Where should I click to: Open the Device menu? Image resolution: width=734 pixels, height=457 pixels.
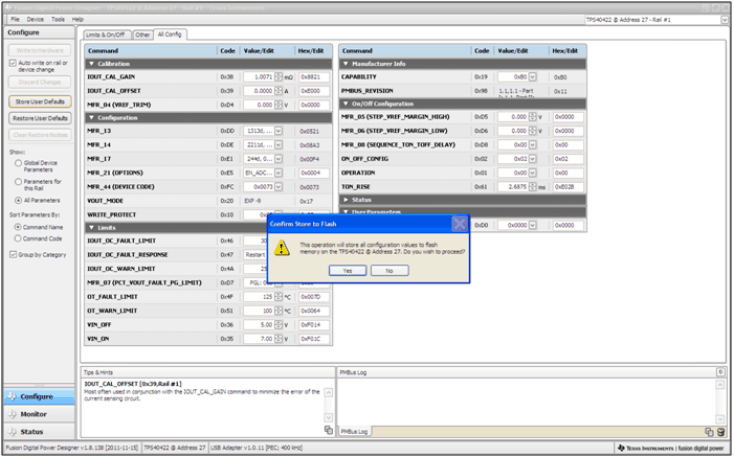[35, 19]
